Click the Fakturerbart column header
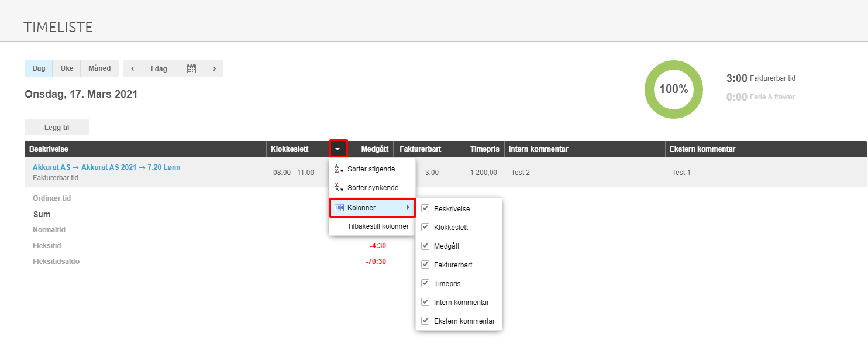 (420, 149)
